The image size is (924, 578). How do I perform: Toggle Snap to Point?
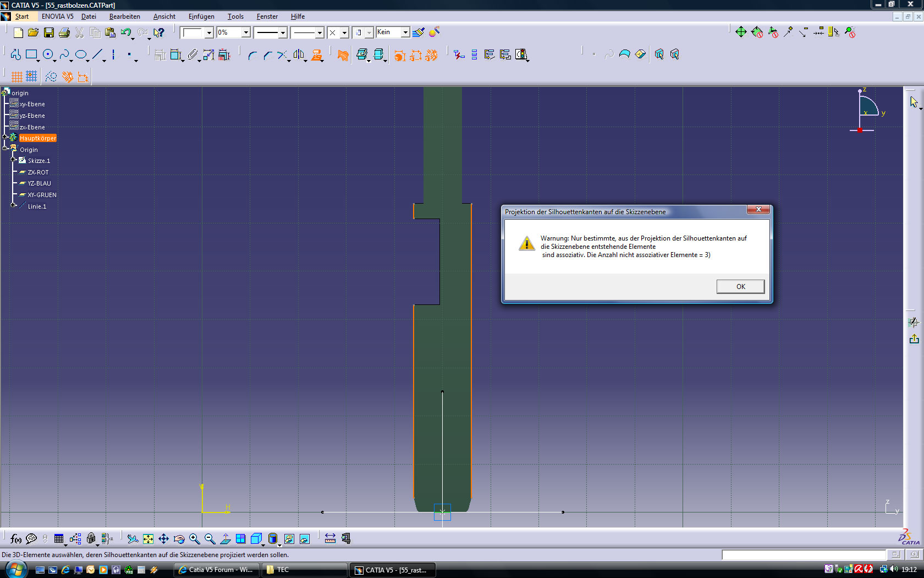coord(32,77)
